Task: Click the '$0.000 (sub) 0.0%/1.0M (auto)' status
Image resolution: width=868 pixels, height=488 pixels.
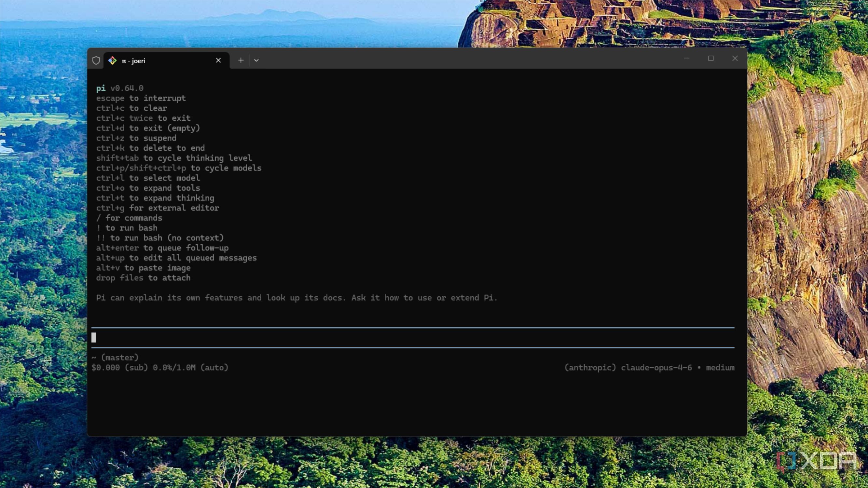Action: [160, 368]
